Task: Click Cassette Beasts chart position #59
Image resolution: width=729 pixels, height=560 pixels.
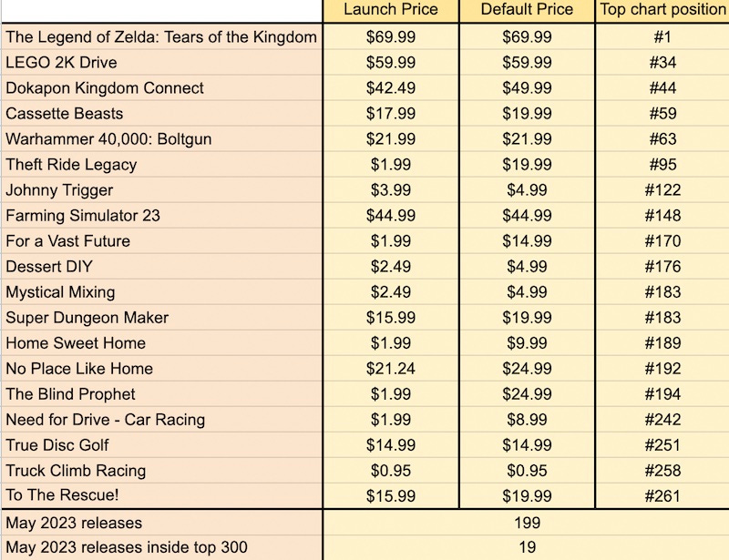Action: [662, 114]
